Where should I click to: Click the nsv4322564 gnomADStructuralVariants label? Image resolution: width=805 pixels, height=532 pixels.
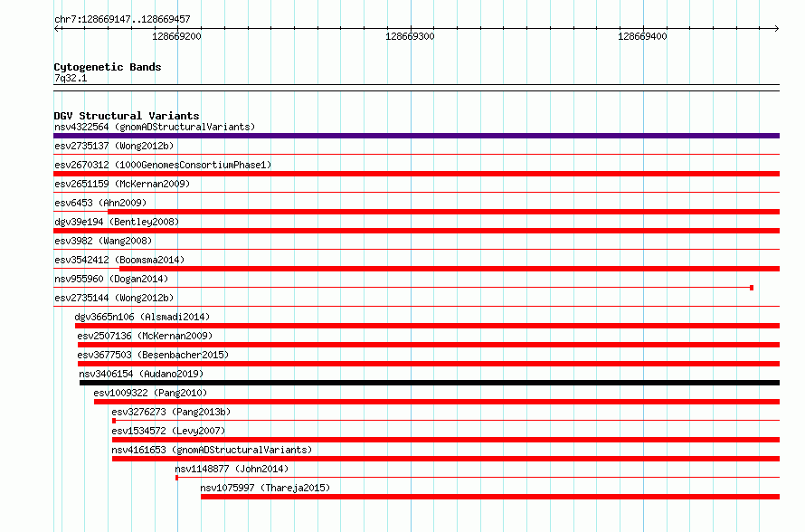click(x=155, y=127)
